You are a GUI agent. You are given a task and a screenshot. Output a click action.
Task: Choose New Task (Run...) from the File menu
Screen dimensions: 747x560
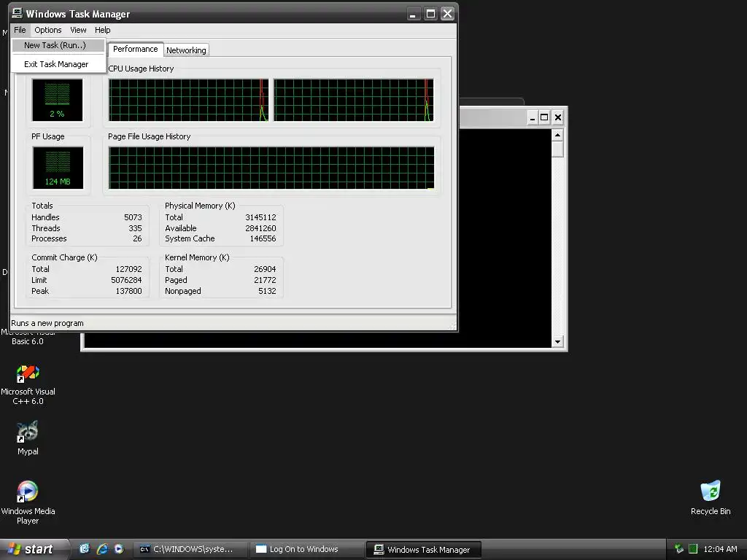pos(58,45)
